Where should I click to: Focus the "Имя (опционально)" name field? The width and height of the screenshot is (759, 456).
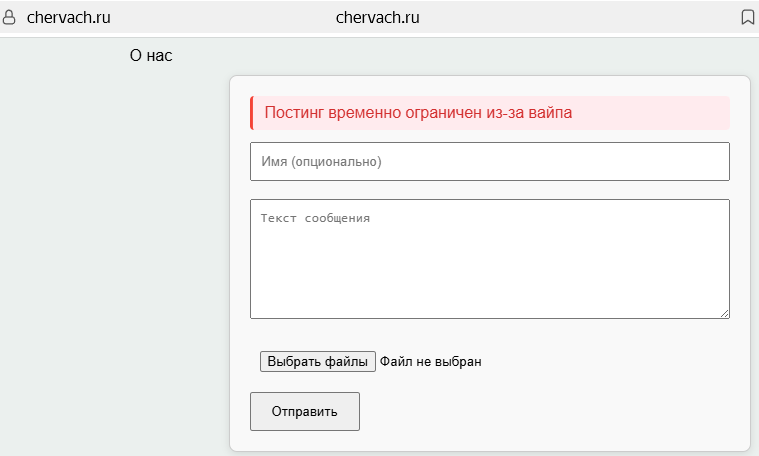coord(489,162)
